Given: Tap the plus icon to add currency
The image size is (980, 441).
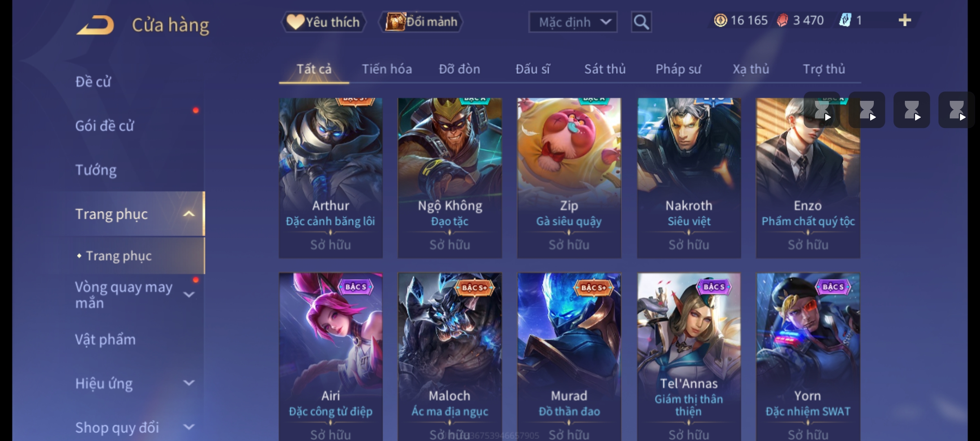Looking at the screenshot, I should tap(905, 20).
